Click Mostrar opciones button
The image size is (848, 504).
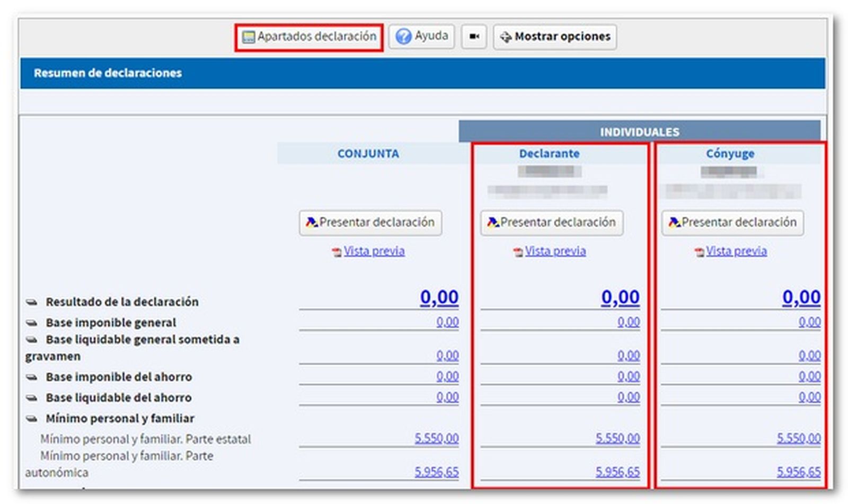pos(555,37)
